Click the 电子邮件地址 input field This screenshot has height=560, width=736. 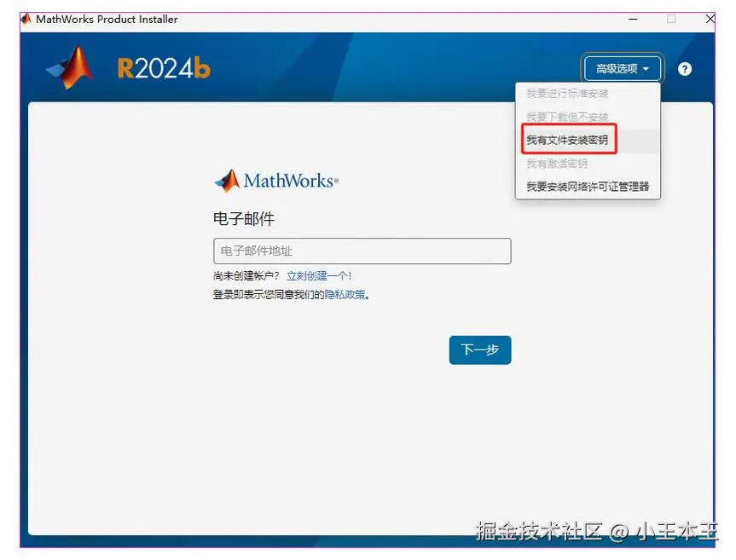[x=362, y=251]
